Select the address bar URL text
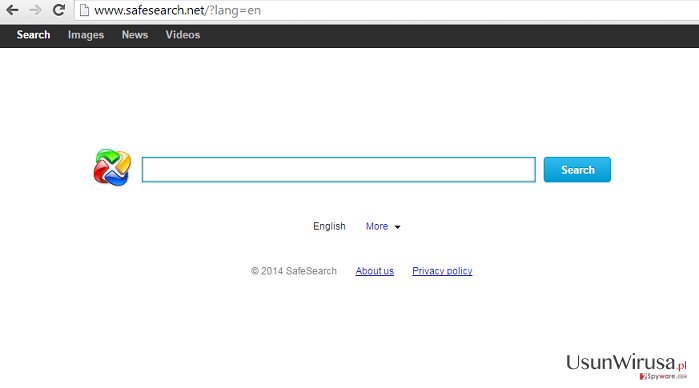 coord(177,10)
